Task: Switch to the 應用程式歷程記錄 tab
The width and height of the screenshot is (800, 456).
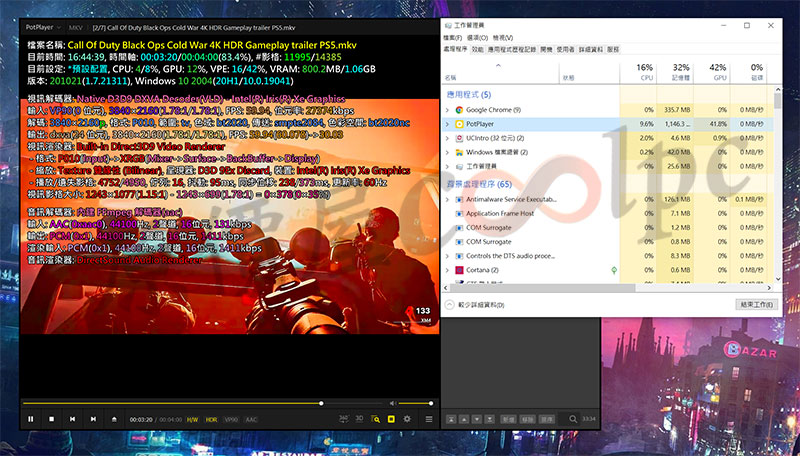Action: click(x=512, y=49)
